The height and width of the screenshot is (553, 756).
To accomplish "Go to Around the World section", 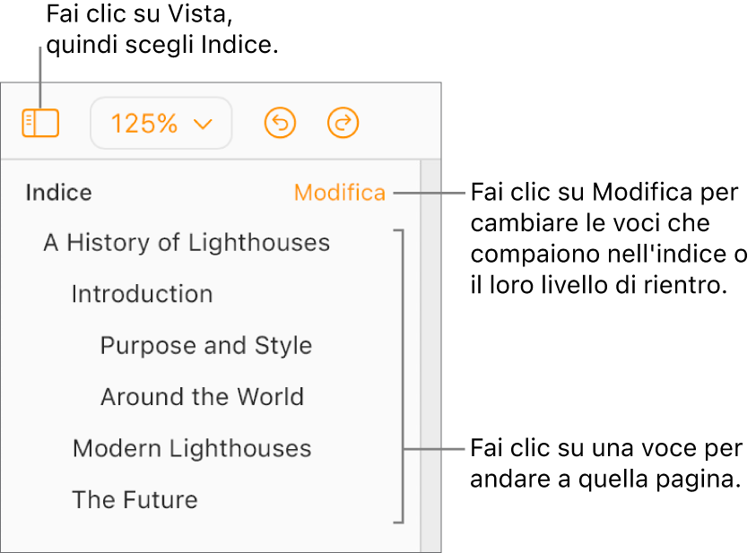I will tap(202, 397).
